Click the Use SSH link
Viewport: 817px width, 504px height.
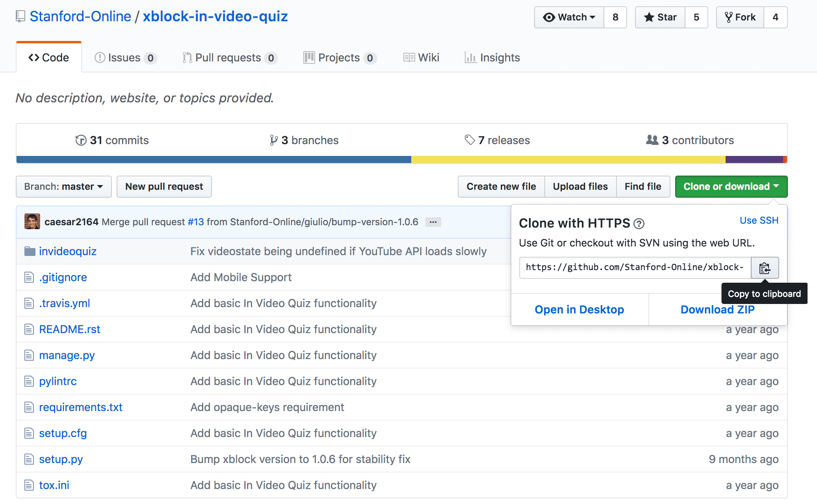click(x=759, y=220)
